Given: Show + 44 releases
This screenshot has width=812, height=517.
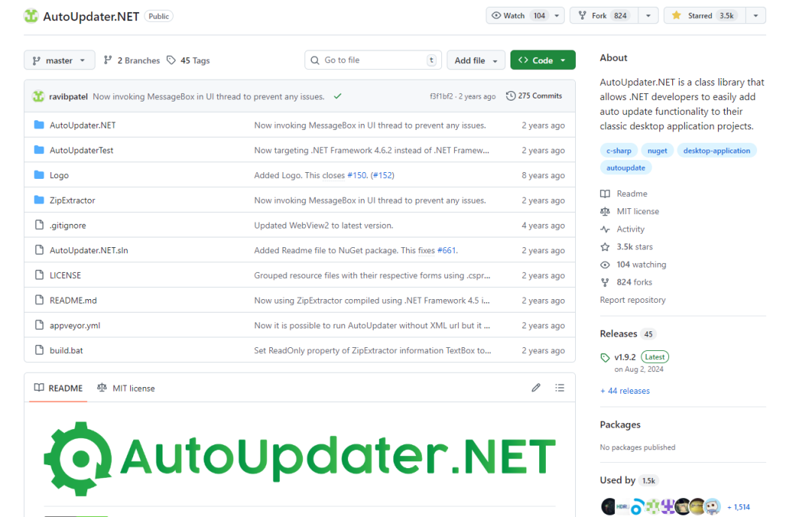Looking at the screenshot, I should tap(625, 391).
